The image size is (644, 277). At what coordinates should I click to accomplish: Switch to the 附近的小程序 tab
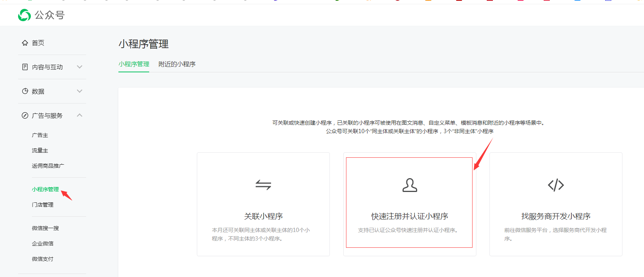click(x=177, y=64)
